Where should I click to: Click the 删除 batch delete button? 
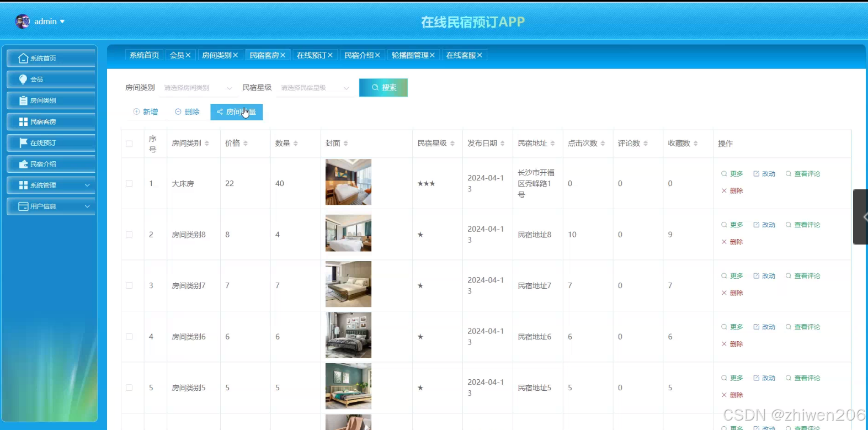tap(187, 112)
